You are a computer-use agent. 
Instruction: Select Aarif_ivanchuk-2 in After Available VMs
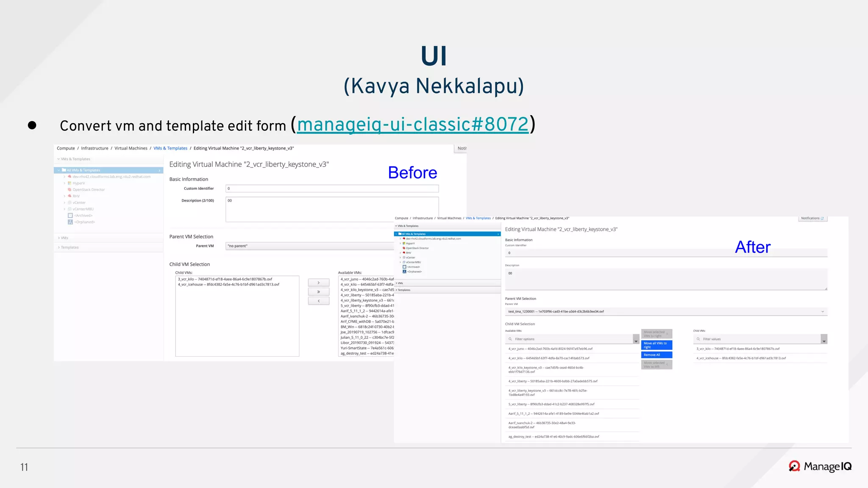tap(572, 425)
